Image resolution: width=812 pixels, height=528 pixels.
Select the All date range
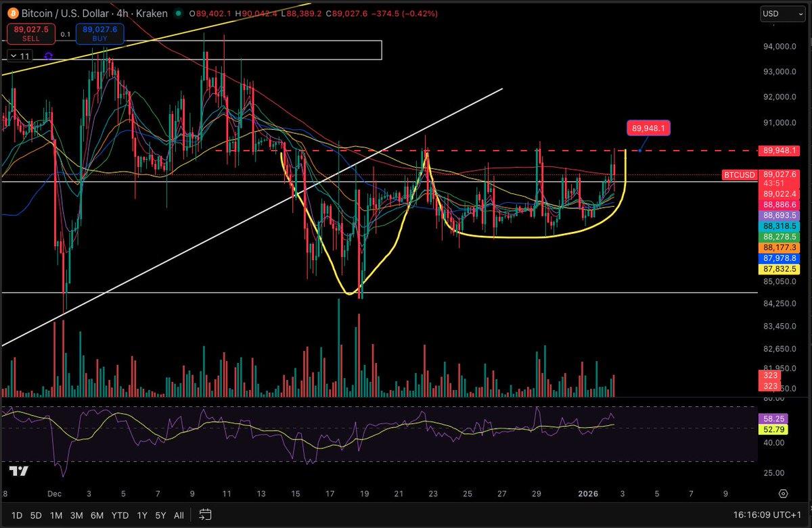(x=179, y=515)
